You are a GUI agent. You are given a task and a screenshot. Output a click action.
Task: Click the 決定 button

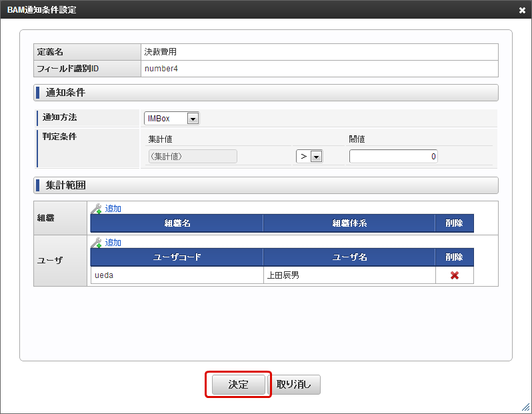[x=238, y=385]
